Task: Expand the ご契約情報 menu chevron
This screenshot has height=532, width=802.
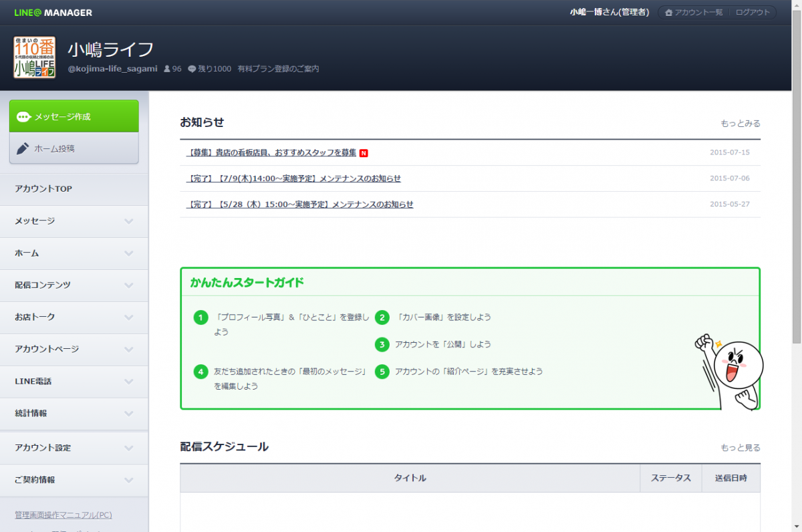Action: click(129, 480)
